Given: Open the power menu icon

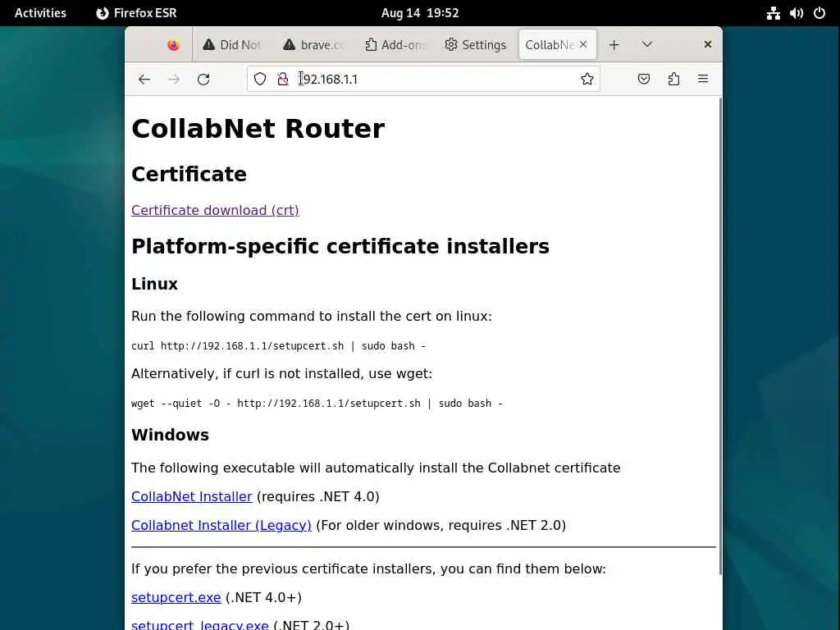Looking at the screenshot, I should 819,13.
